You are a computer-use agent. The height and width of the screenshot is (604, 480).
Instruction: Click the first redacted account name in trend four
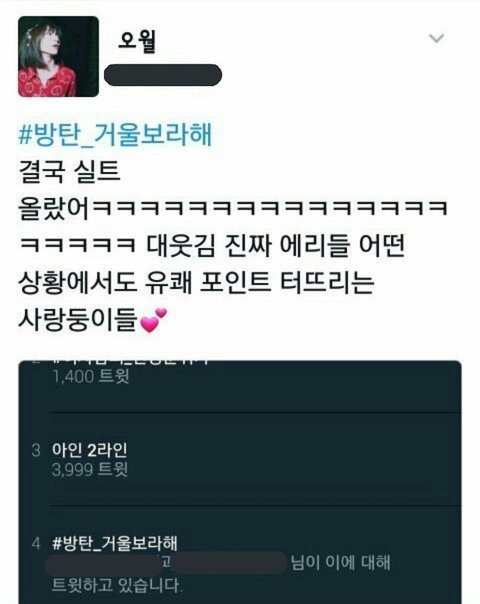104,565
